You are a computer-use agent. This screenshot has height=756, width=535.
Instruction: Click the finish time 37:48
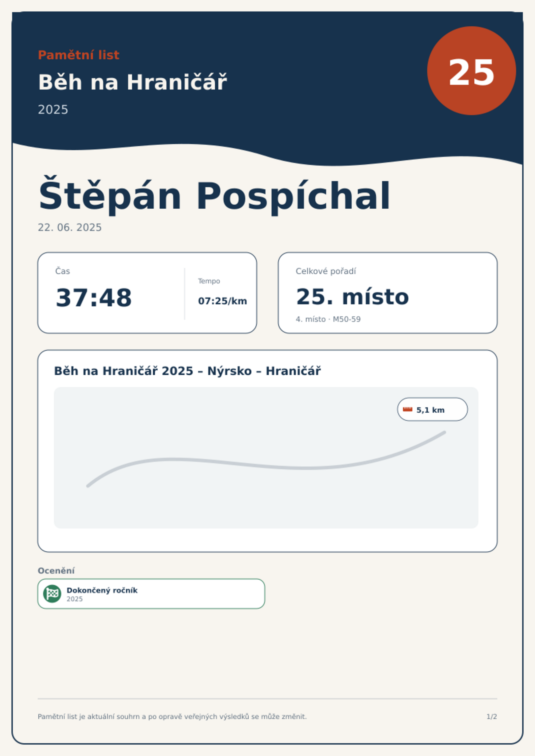tap(94, 298)
